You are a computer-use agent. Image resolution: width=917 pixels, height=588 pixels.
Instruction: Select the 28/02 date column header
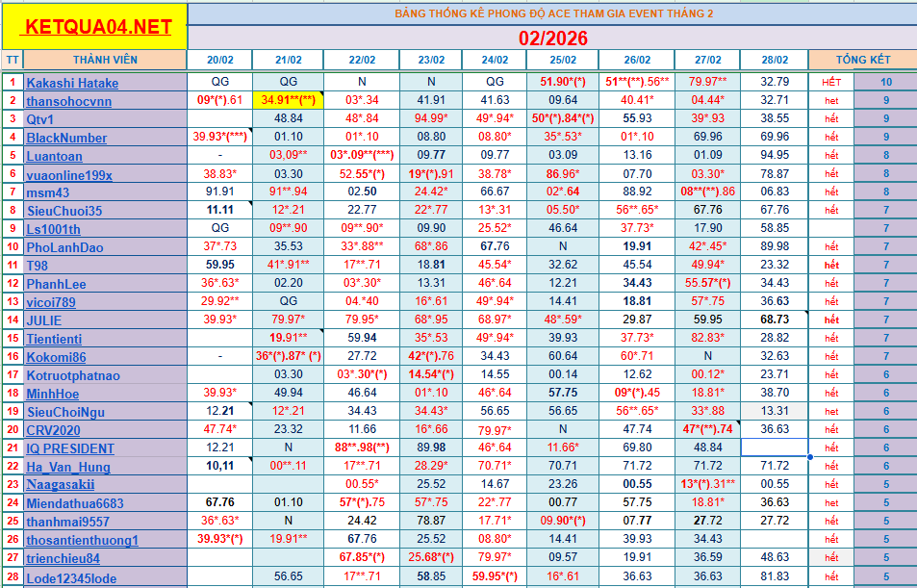(774, 60)
